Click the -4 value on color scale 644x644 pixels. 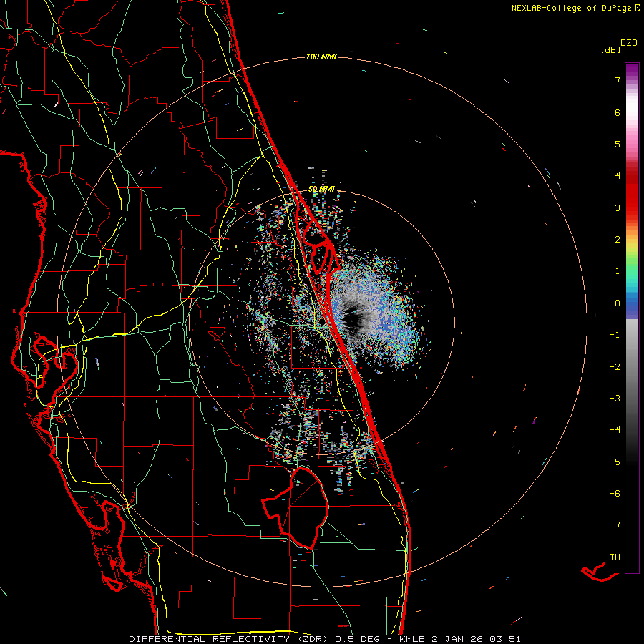coord(615,430)
